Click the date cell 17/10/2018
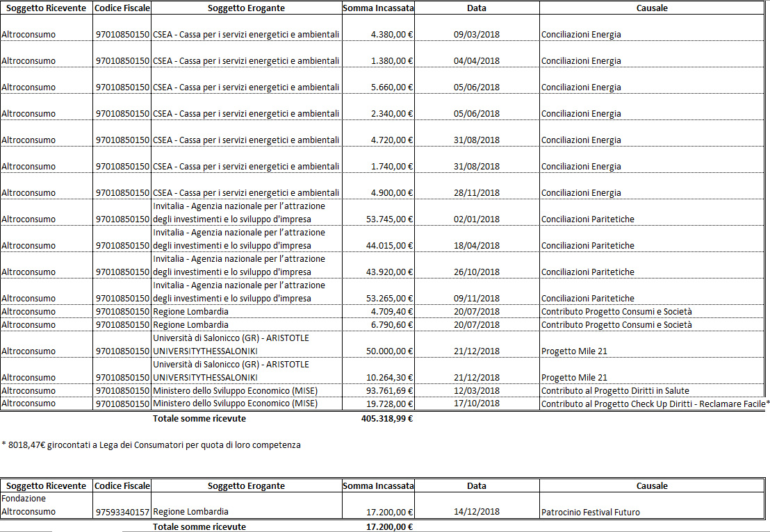This screenshot has width=770, height=532. coord(476,404)
